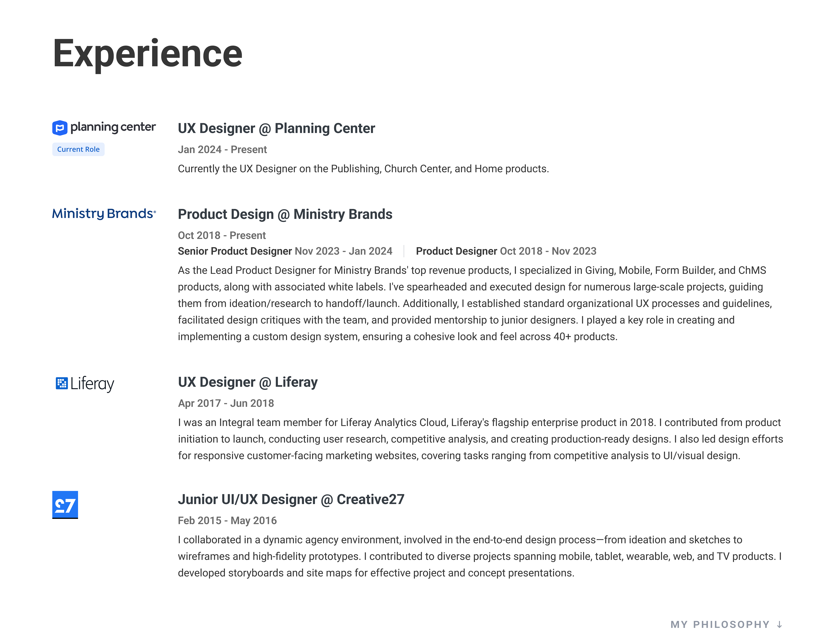Click the Junior UI/UX Designer @ Creative27 title
The image size is (837, 644).
291,499
